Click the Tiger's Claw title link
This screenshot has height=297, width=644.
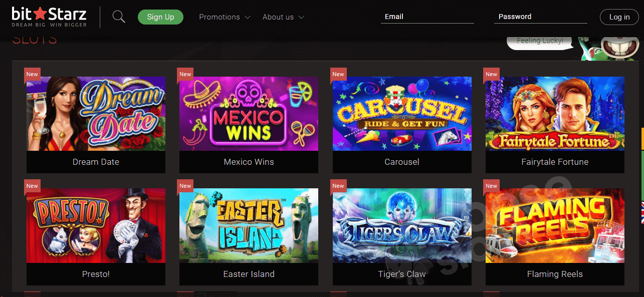coord(402,274)
